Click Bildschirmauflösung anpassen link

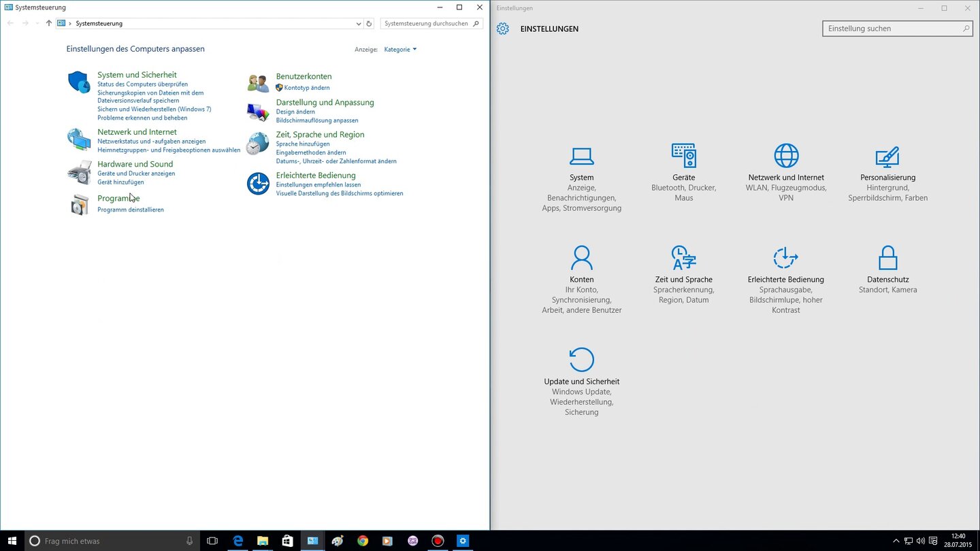[x=317, y=120]
